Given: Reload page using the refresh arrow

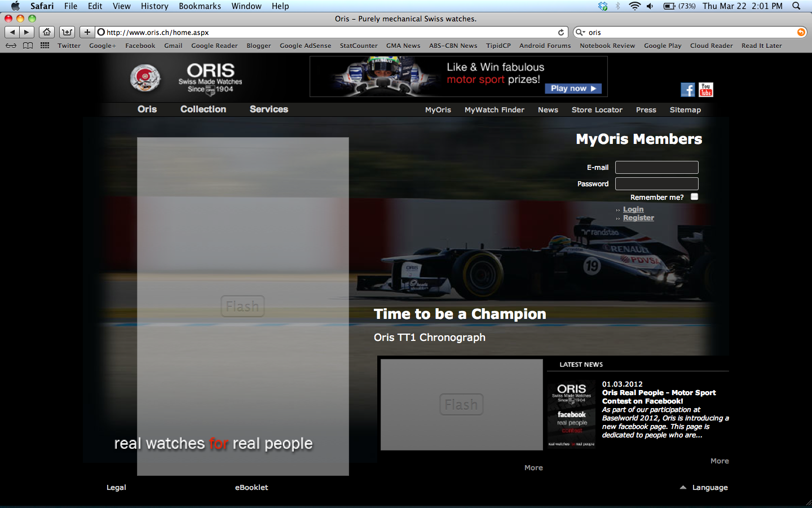Looking at the screenshot, I should click(561, 32).
